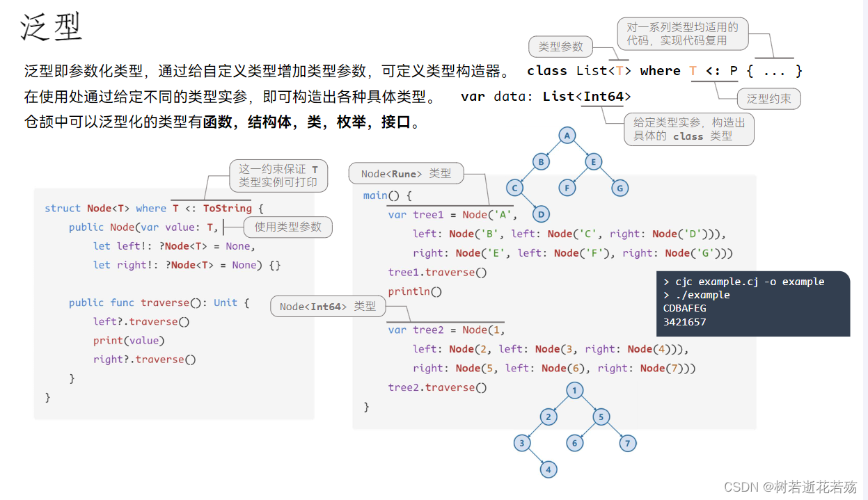The height and width of the screenshot is (500, 868).
Task: Select terminal output 3421657
Action: click(685, 322)
